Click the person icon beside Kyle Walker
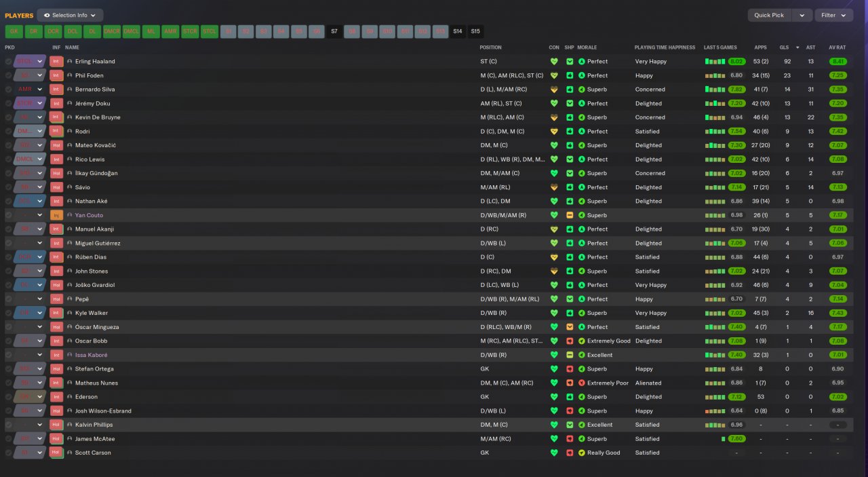The height and width of the screenshot is (477, 868). point(69,313)
